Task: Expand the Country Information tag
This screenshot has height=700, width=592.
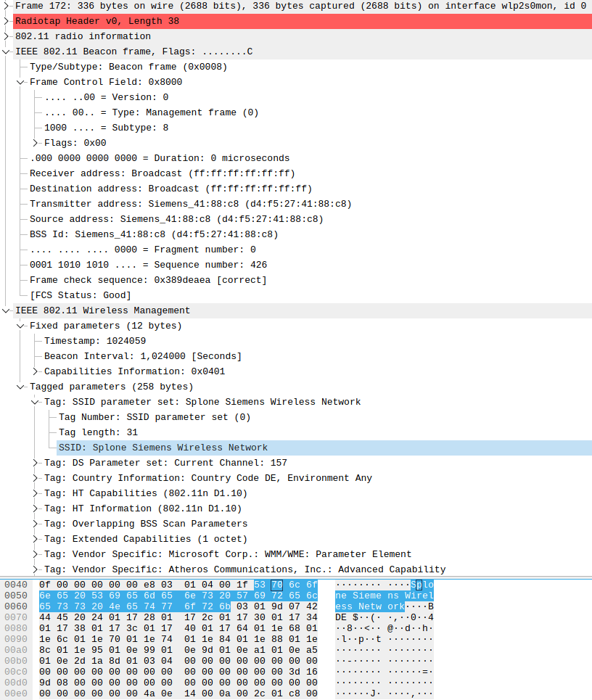Action: pyautogui.click(x=35, y=477)
